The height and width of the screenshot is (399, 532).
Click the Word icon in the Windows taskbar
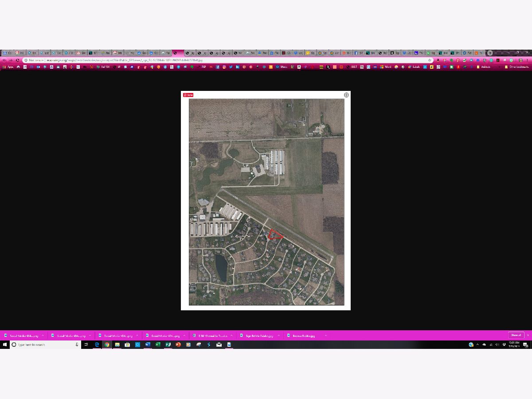coord(148,344)
